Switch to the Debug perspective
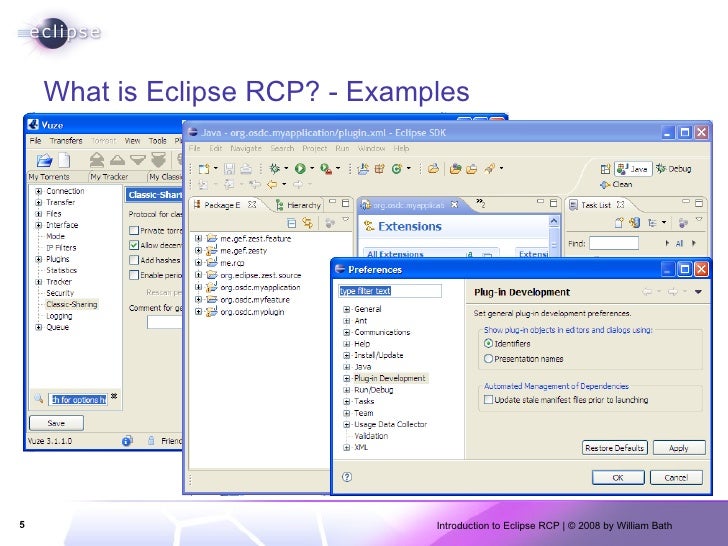The height and width of the screenshot is (546, 728). [673, 169]
